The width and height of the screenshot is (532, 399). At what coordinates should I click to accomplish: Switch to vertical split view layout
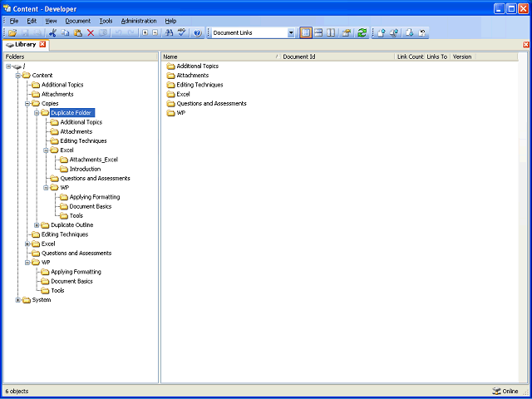point(331,33)
